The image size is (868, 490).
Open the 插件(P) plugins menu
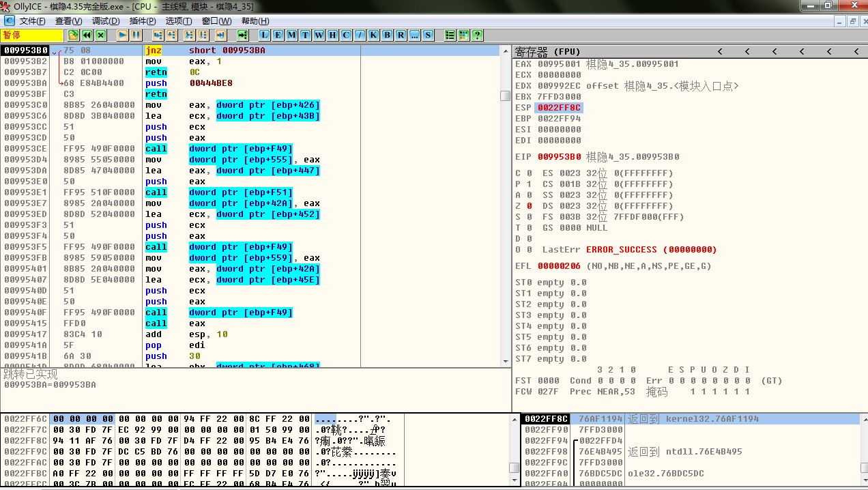tap(143, 21)
